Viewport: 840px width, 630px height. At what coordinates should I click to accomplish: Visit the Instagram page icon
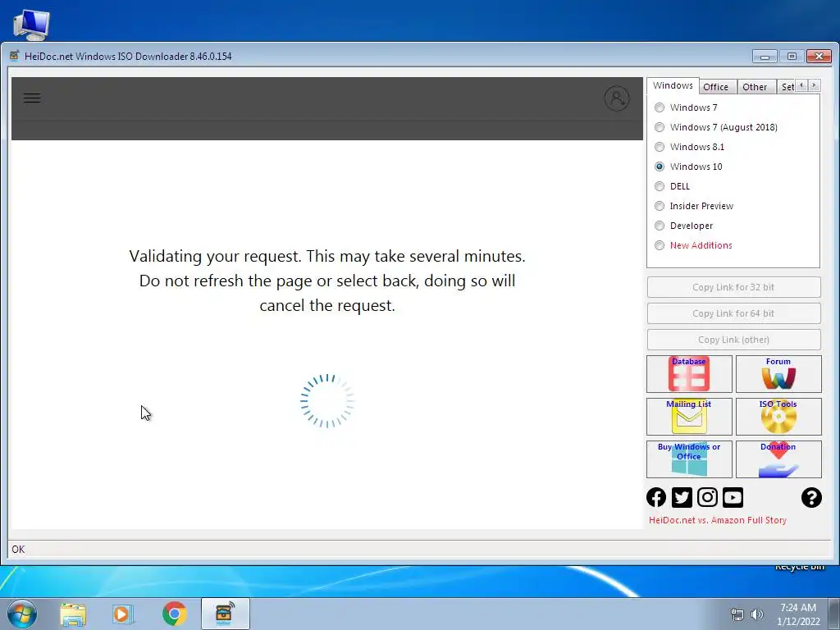coord(707,498)
